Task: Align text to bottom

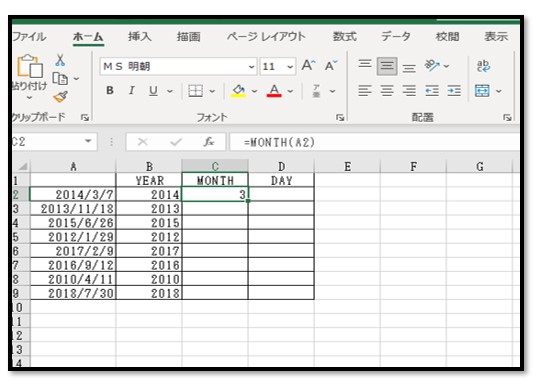Action: click(x=409, y=67)
